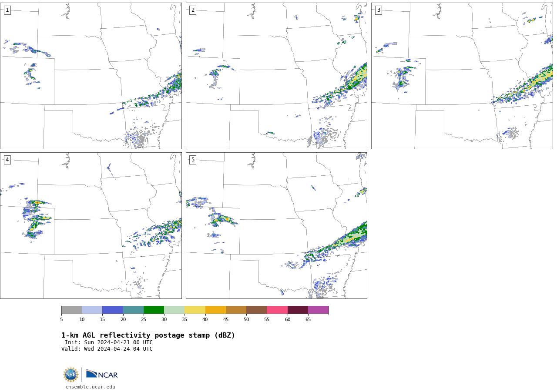Click the panel number 1 label
Image resolution: width=557 pixels, height=392 pixels.
click(x=7, y=10)
